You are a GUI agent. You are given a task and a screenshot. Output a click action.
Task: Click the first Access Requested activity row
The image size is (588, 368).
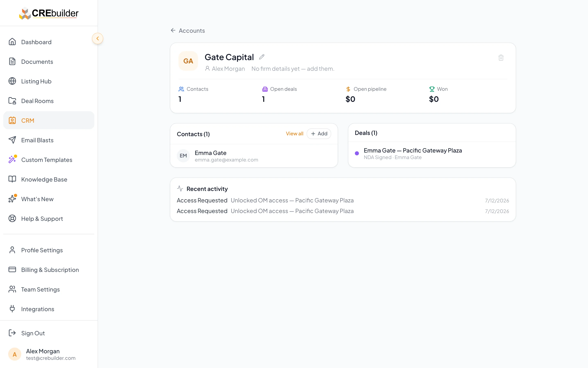(x=343, y=200)
